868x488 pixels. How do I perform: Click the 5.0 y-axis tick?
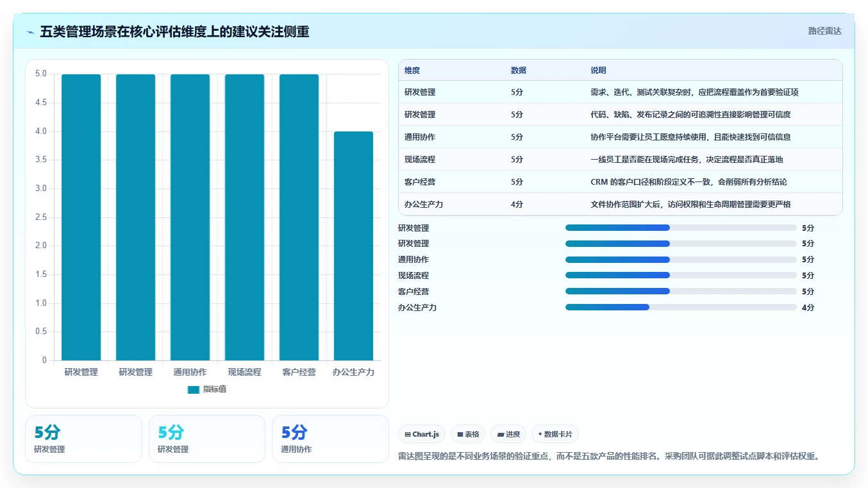coord(41,74)
